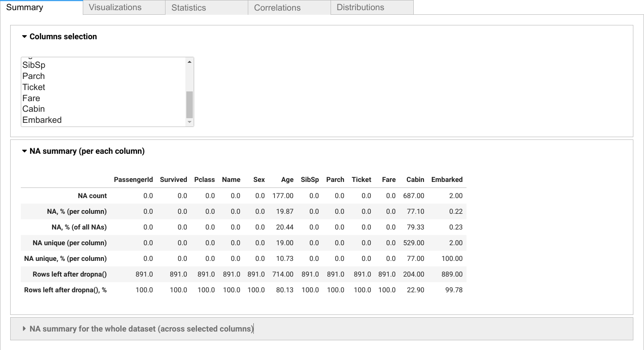
Task: Click the value 20.44 in Age column
Action: coord(285,227)
